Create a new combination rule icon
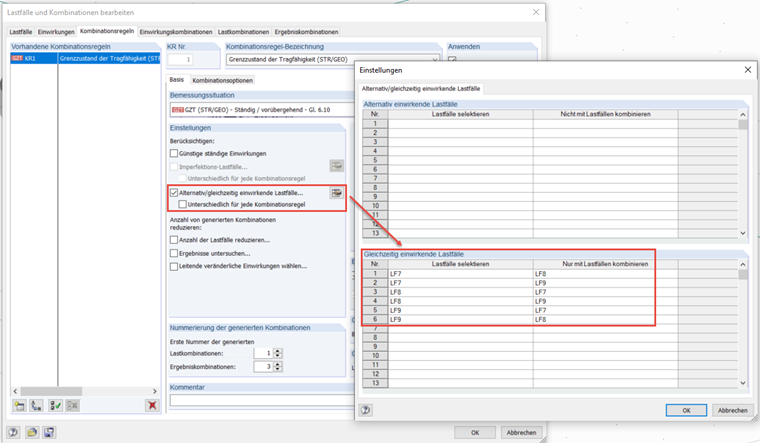The width and height of the screenshot is (760, 443). [x=19, y=406]
